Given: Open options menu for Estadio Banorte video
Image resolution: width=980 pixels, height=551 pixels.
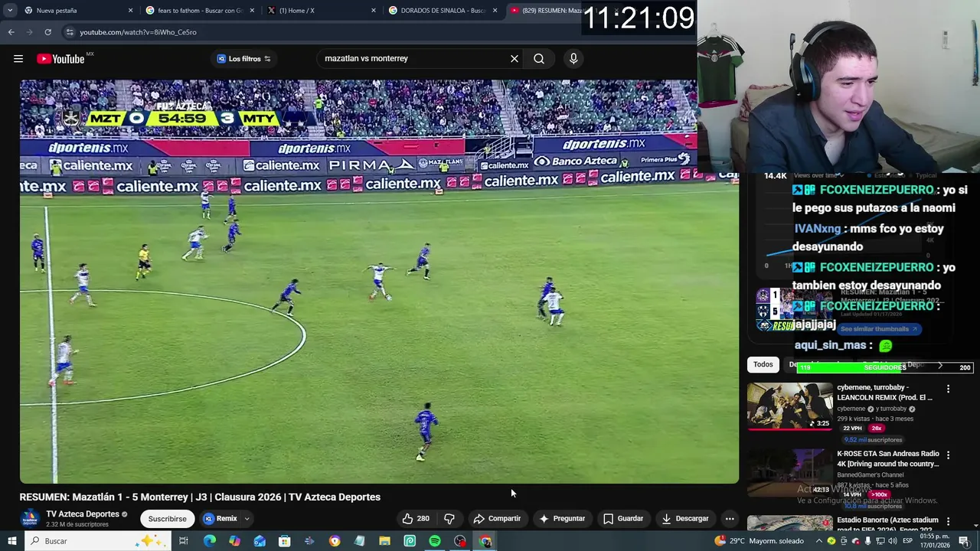Looking at the screenshot, I should pyautogui.click(x=948, y=520).
